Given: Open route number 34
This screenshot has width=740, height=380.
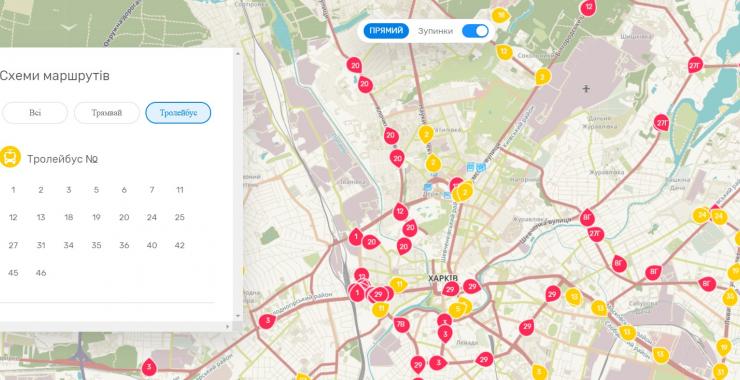Looking at the screenshot, I should [68, 245].
